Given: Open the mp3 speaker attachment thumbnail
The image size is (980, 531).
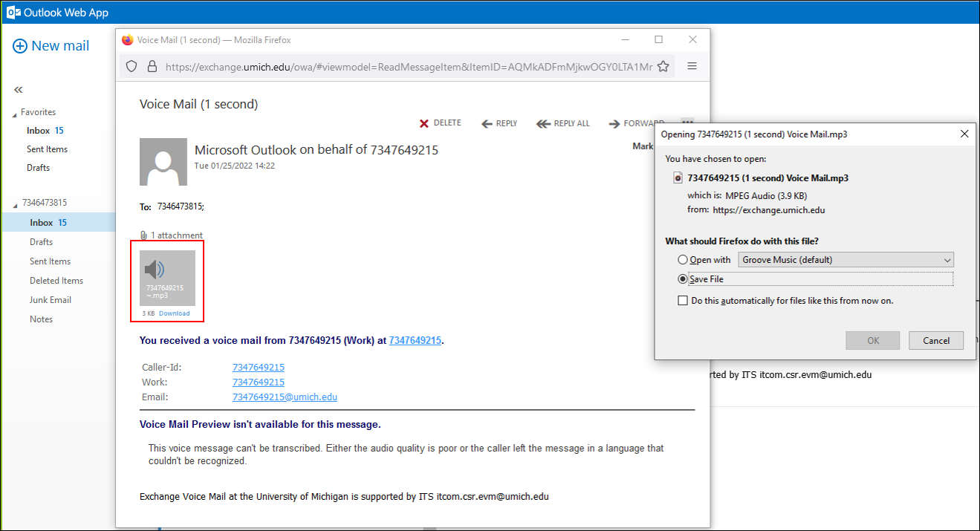Looking at the screenshot, I should pos(167,278).
